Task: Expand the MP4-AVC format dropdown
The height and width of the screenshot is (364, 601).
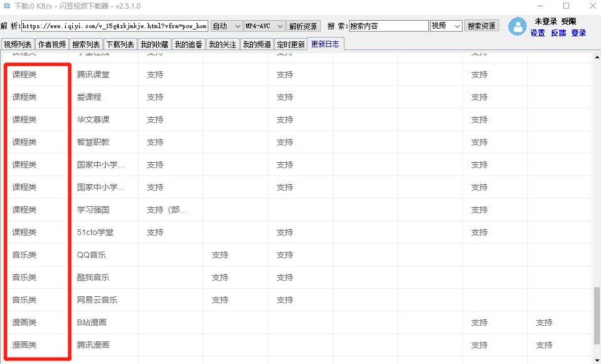Action: [265, 26]
